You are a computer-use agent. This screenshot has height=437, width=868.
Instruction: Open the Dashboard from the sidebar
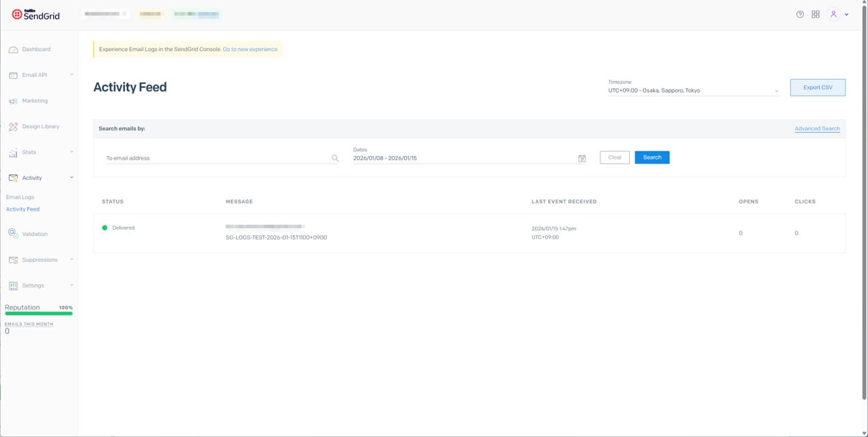pyautogui.click(x=38, y=49)
